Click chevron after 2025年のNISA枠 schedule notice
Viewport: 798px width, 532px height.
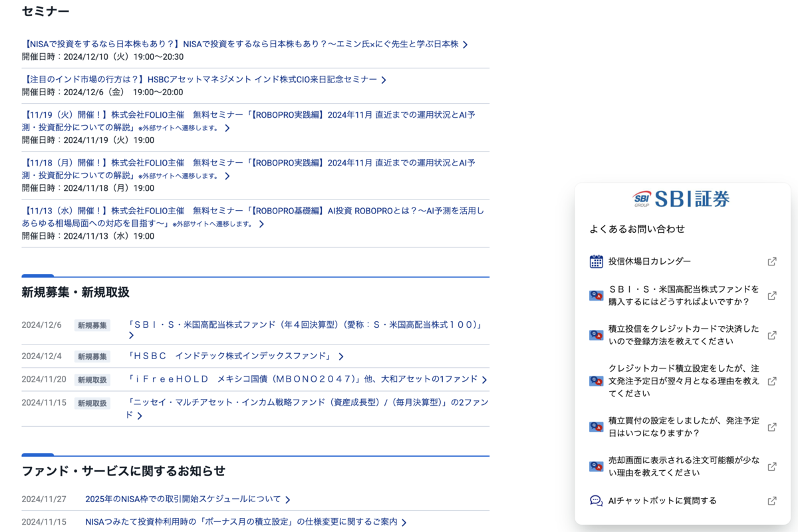pos(288,499)
